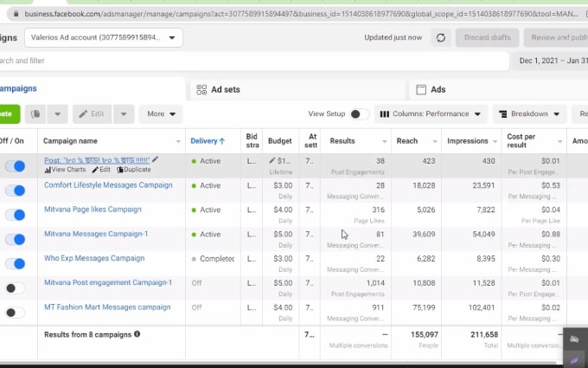This screenshot has width=588, height=368.
Task: Click the pencil icon beside Post campaign name
Action: click(155, 159)
